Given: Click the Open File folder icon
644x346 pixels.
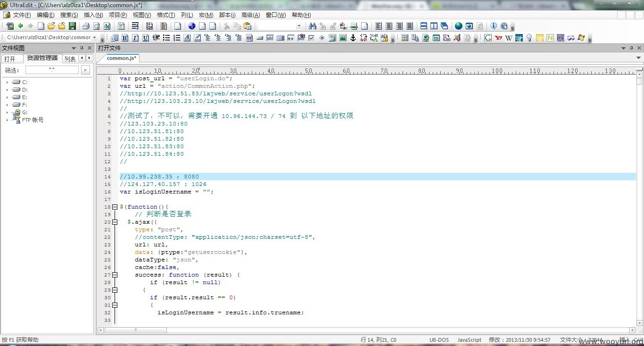Looking at the screenshot, I should (x=51, y=26).
